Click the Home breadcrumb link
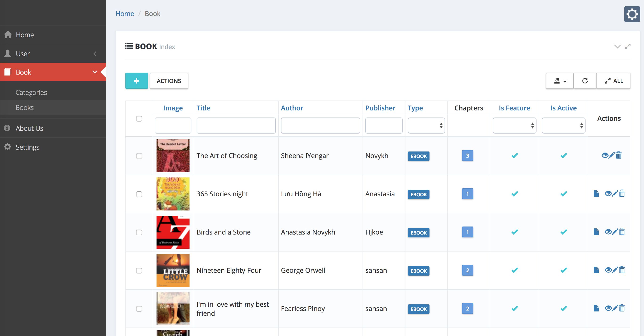The height and width of the screenshot is (336, 644). point(125,13)
